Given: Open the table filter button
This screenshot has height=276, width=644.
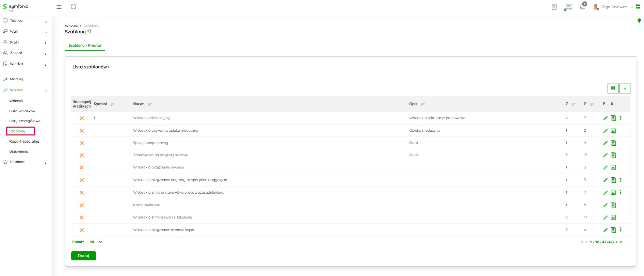Looking at the screenshot, I should coord(625,88).
